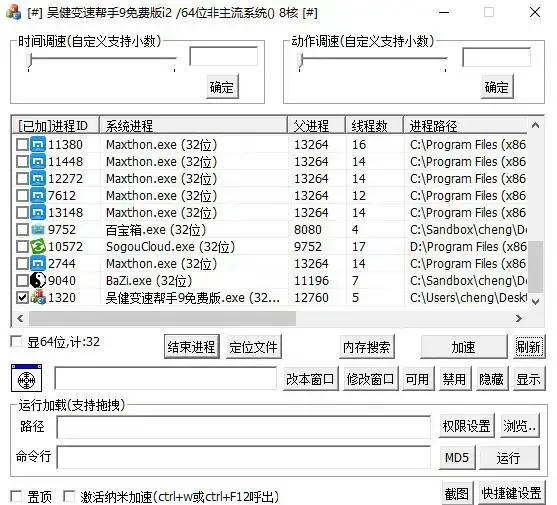Check the box for process 7612

22,196
